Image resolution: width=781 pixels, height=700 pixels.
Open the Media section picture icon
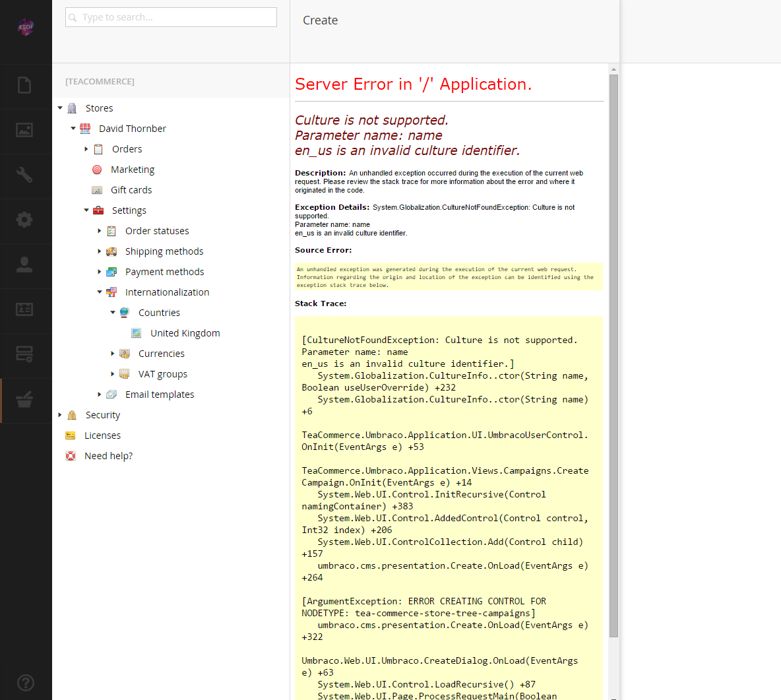tap(24, 130)
